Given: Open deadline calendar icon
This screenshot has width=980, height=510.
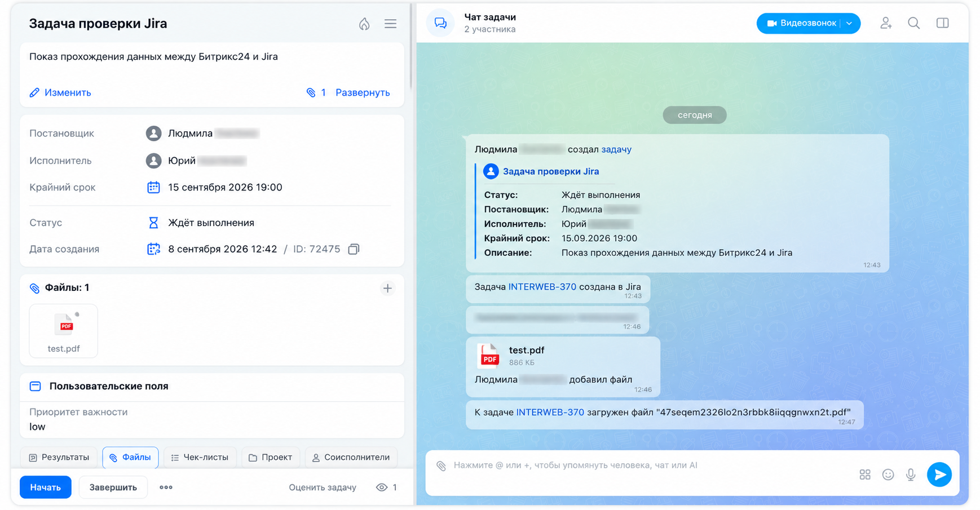Looking at the screenshot, I should [x=153, y=187].
